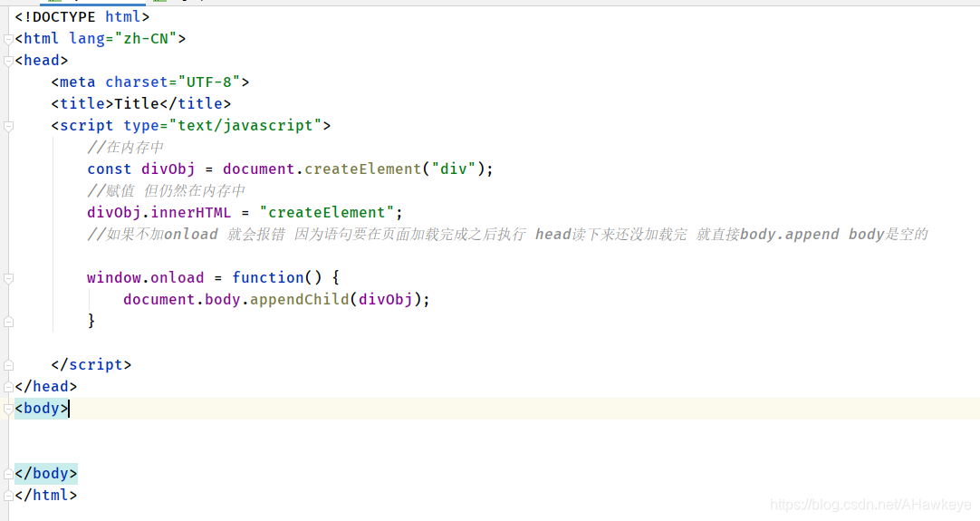
Task: Click the createElement method call after document
Action: (x=362, y=169)
